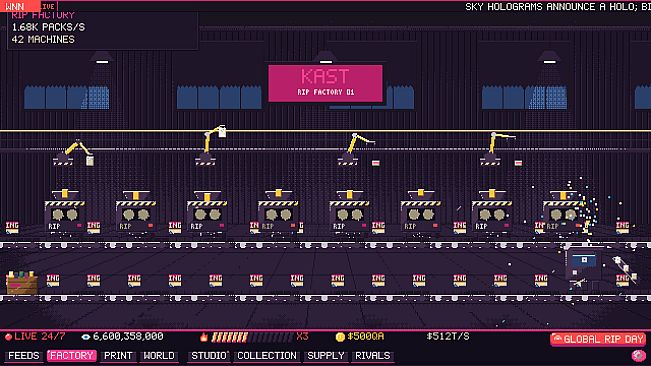Click the fourth RIP machine from left

click(x=278, y=213)
